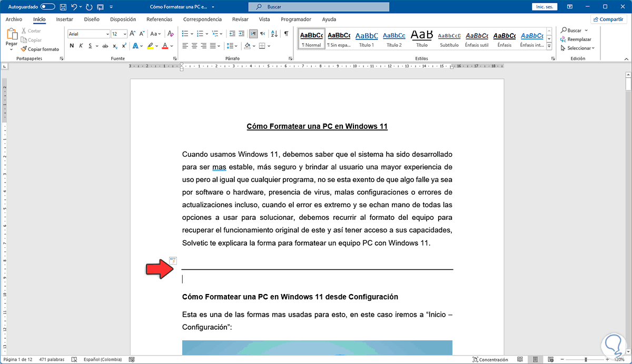Click the Paste (Pegar) clipboard icon
Viewport: 632px width, 364px height.
click(x=12, y=35)
